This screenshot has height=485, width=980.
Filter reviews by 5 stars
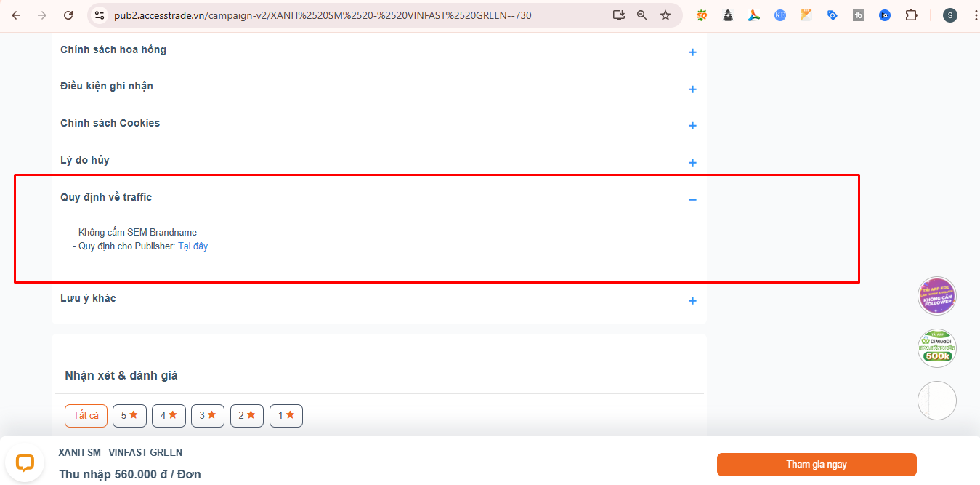[129, 416]
